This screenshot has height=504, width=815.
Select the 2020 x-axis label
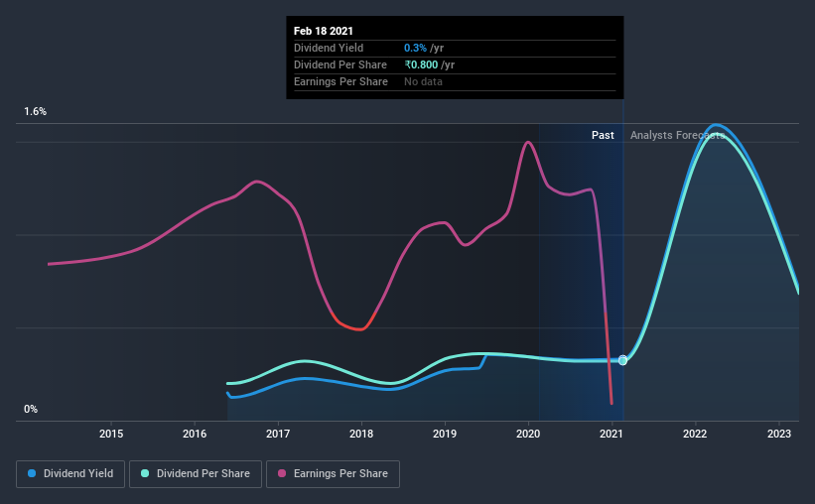click(528, 434)
